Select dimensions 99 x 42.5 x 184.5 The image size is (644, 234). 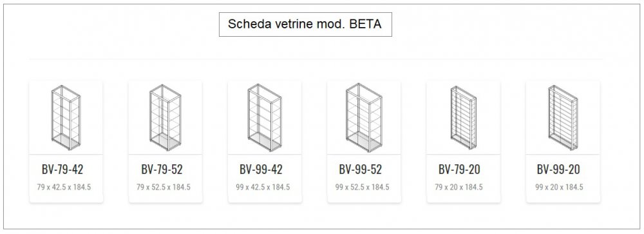point(263,187)
